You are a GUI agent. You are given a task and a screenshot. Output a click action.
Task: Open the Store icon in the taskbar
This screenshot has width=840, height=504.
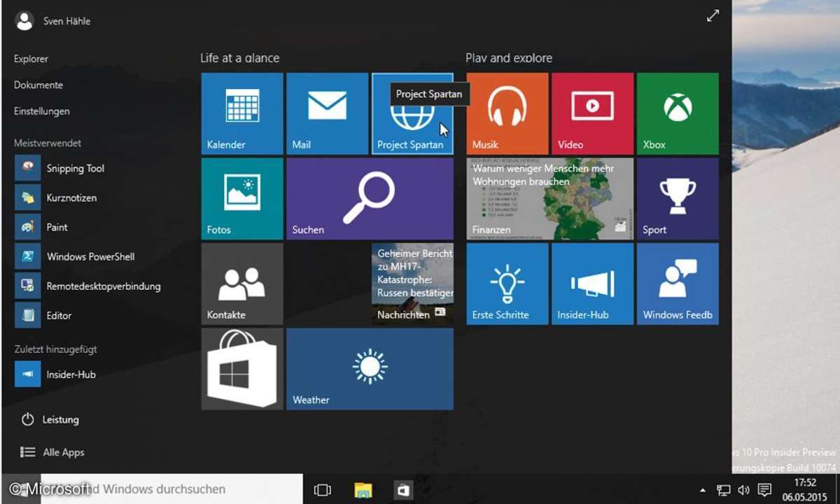[403, 489]
